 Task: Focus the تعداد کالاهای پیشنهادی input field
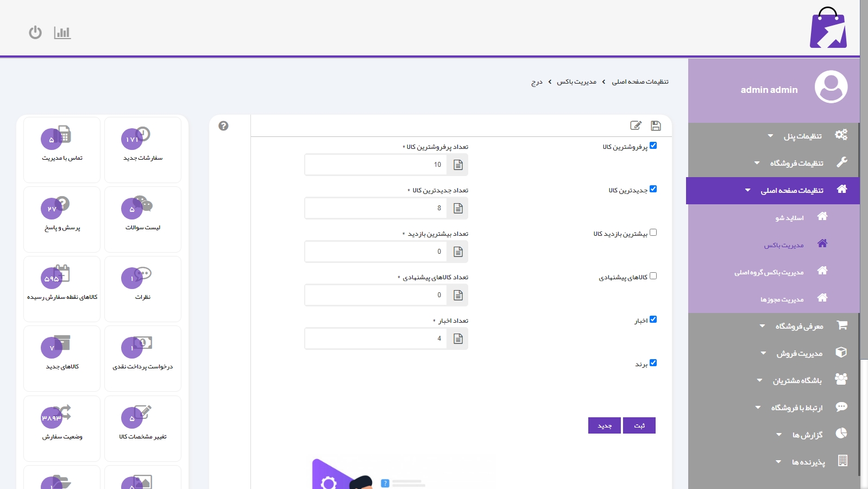[x=376, y=295]
